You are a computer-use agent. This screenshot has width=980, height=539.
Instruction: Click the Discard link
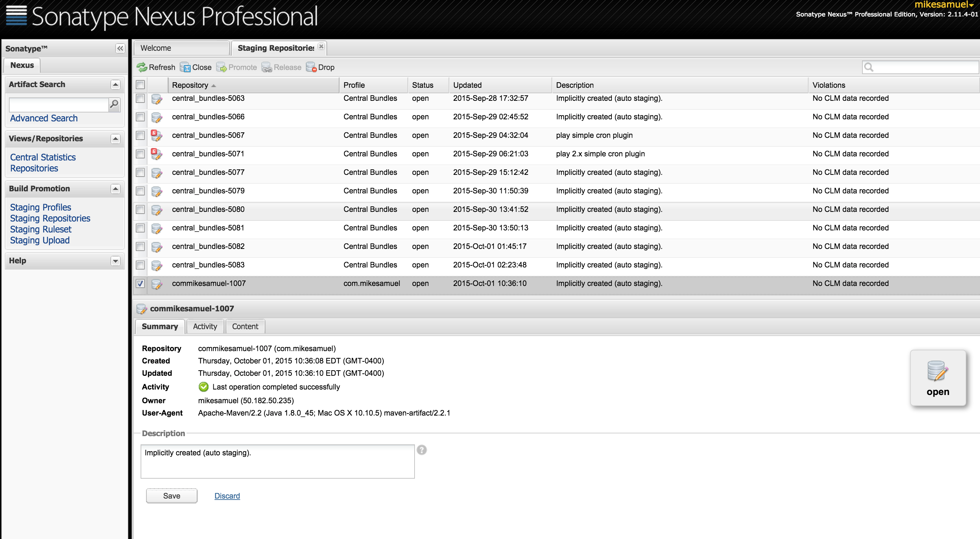[x=227, y=496]
